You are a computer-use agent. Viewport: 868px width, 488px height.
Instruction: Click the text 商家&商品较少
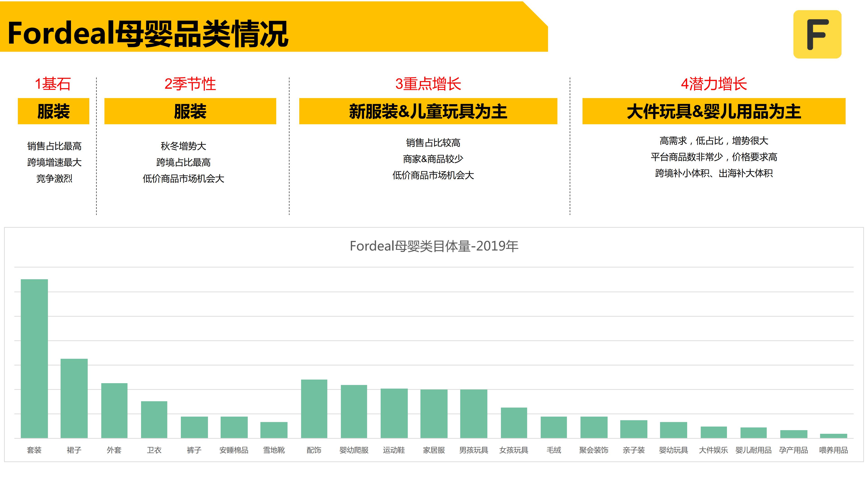(x=433, y=159)
